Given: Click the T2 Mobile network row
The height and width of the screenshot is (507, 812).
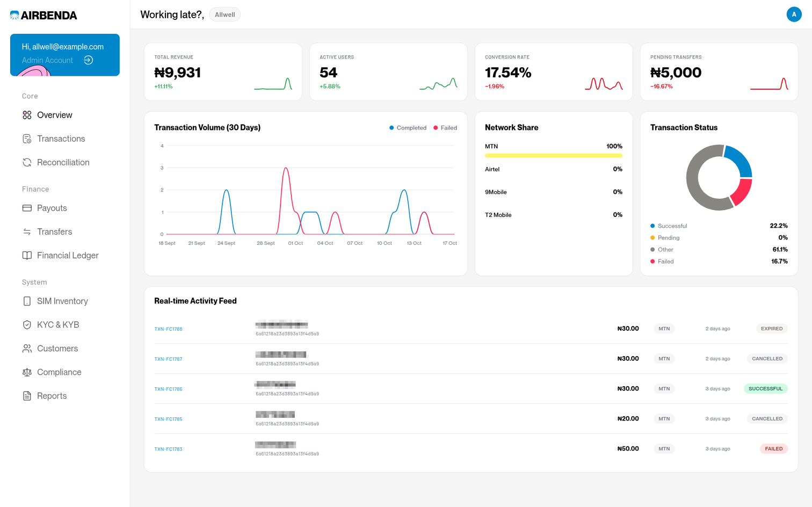Looking at the screenshot, I should pyautogui.click(x=554, y=215).
